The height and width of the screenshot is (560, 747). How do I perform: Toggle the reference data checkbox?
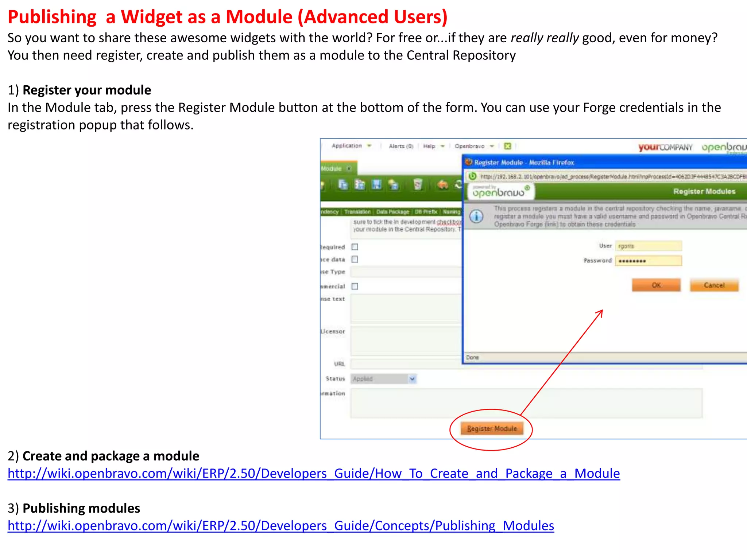click(x=355, y=259)
